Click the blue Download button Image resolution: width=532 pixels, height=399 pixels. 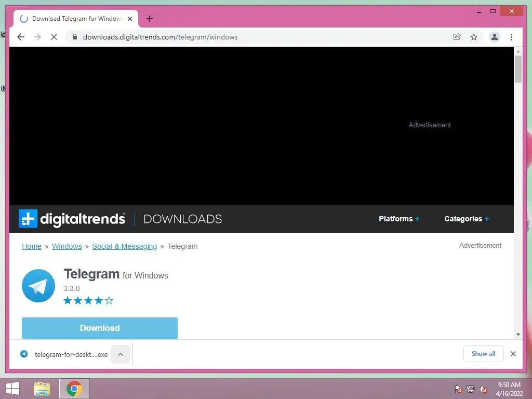100,328
